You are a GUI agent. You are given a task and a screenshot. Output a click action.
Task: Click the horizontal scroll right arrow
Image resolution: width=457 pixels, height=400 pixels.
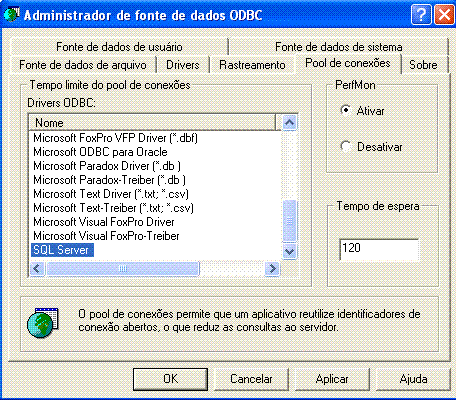(x=272, y=268)
